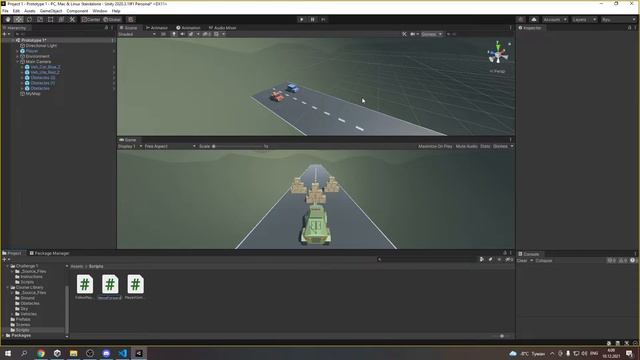The height and width of the screenshot is (360, 640).
Task: Toggle Maximize On Play
Action: (435, 146)
